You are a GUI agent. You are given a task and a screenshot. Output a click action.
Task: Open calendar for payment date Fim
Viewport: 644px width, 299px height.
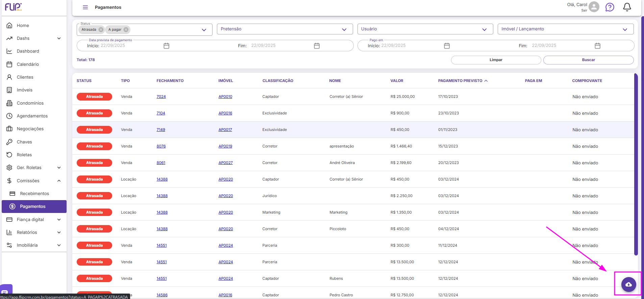click(317, 46)
